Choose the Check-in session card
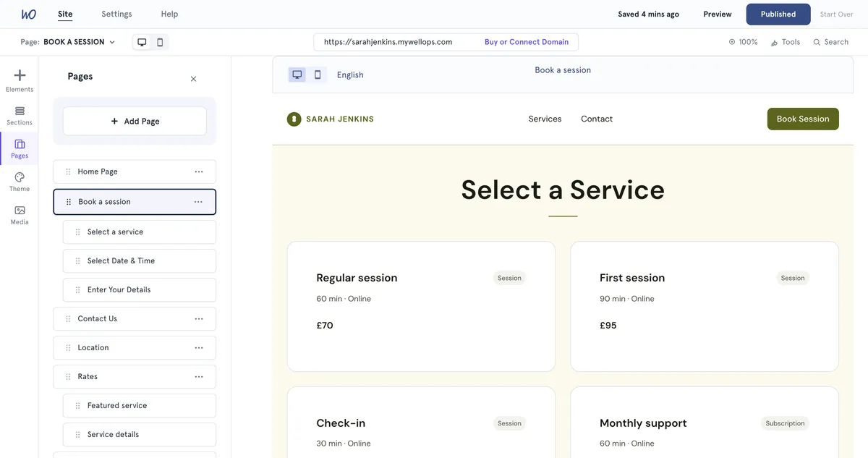Screen dimensions: 868x458 pyautogui.click(x=421, y=423)
